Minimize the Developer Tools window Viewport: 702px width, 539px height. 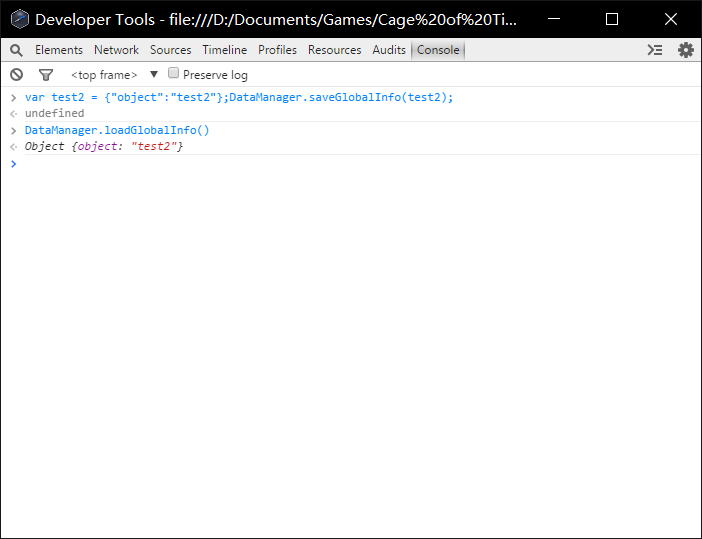554,19
